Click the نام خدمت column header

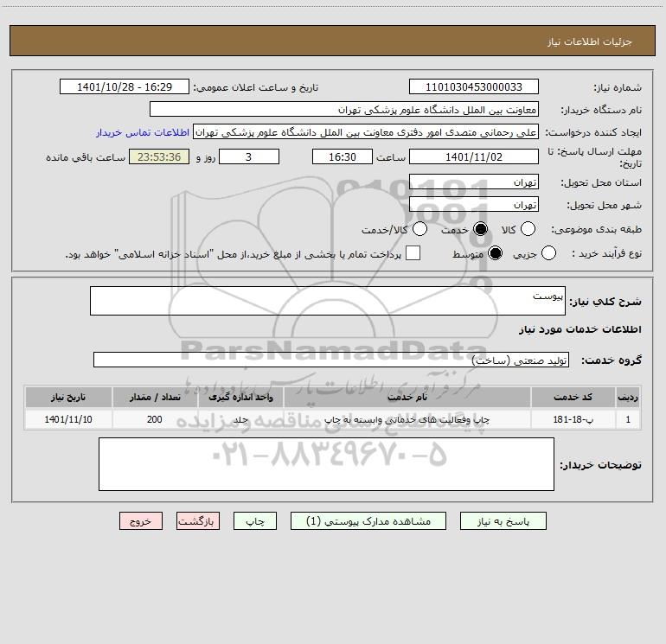click(x=407, y=397)
